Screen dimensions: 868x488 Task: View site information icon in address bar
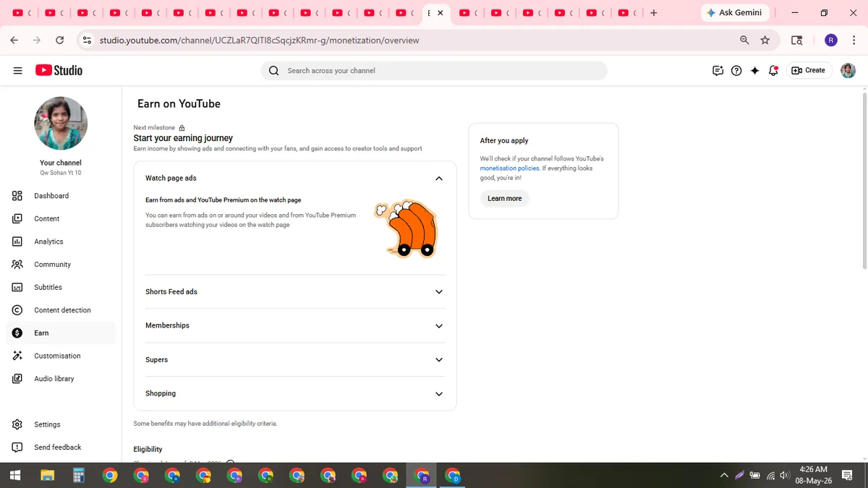[x=87, y=40]
